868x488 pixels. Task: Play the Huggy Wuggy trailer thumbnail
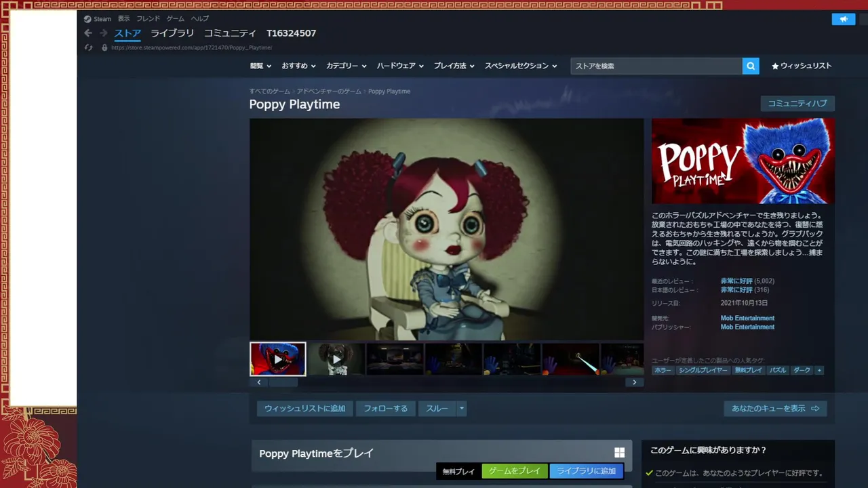(278, 359)
